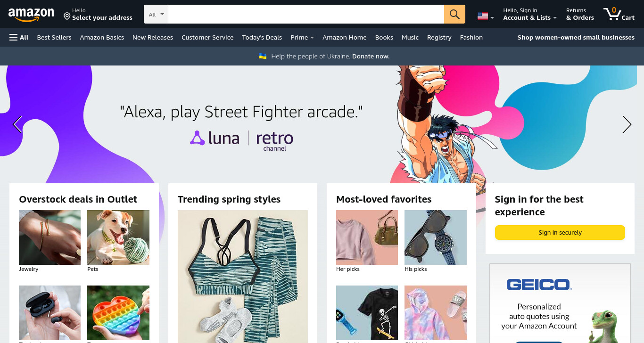Click inside the search text field

click(306, 14)
